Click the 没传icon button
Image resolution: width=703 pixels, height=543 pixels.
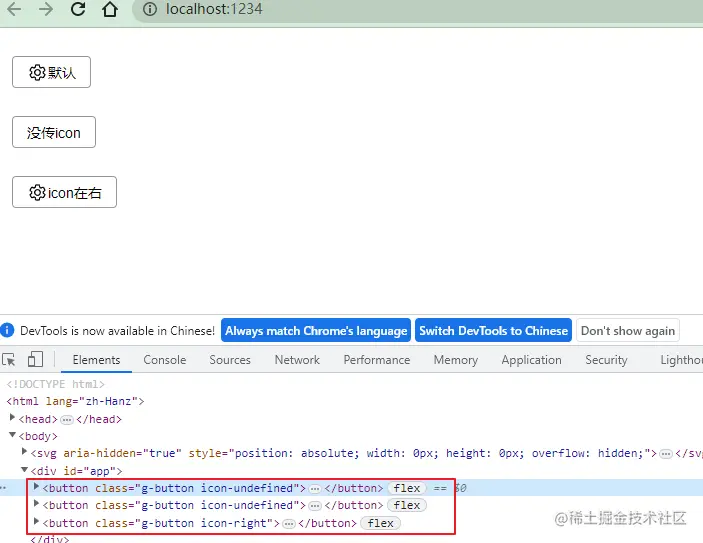(54, 132)
